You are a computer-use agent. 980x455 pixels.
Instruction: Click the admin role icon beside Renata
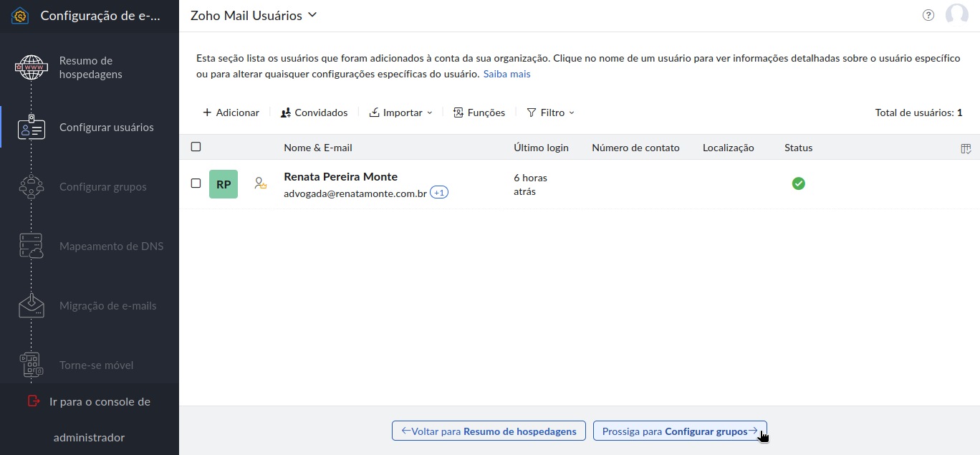pyautogui.click(x=260, y=183)
